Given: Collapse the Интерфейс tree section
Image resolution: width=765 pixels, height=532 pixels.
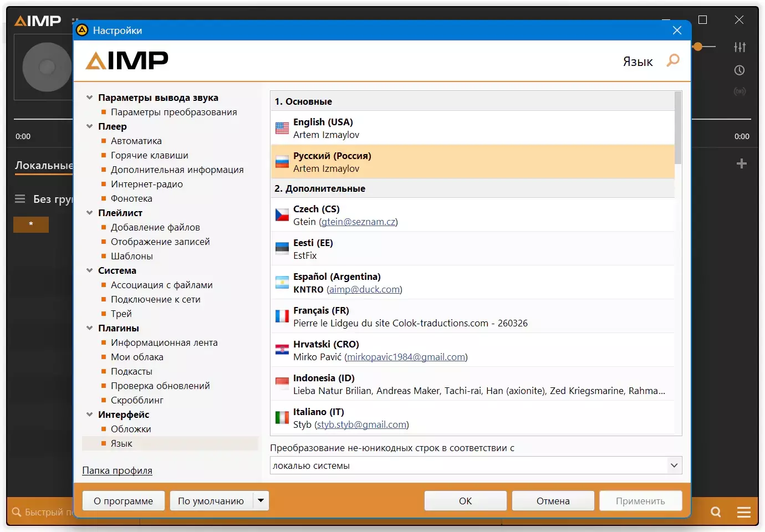Looking at the screenshot, I should pyautogui.click(x=90, y=415).
